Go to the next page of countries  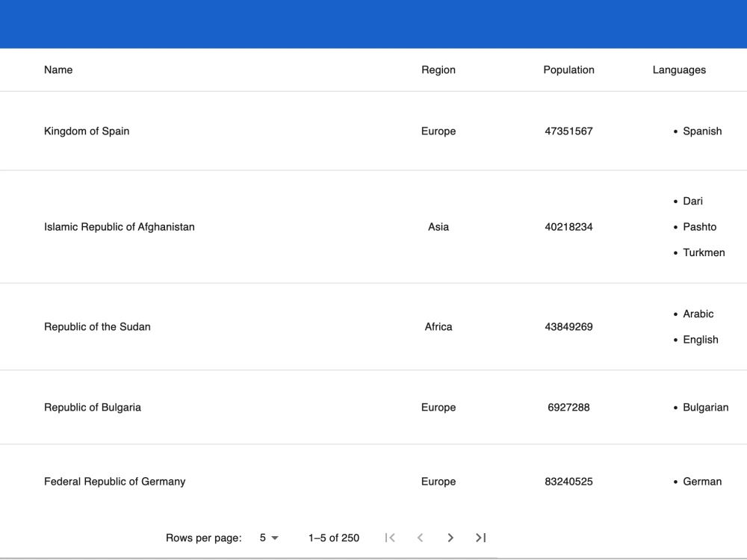450,538
